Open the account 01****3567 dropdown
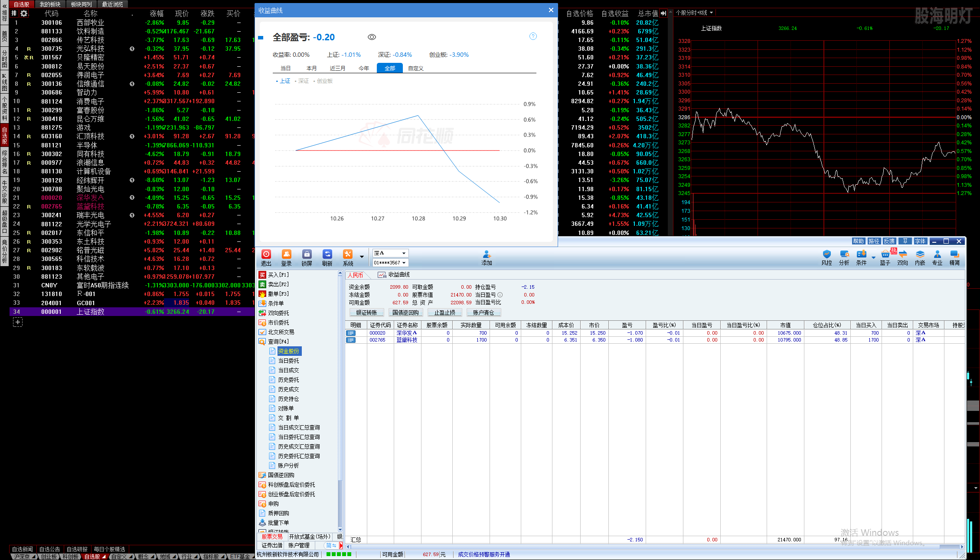 pyautogui.click(x=390, y=263)
